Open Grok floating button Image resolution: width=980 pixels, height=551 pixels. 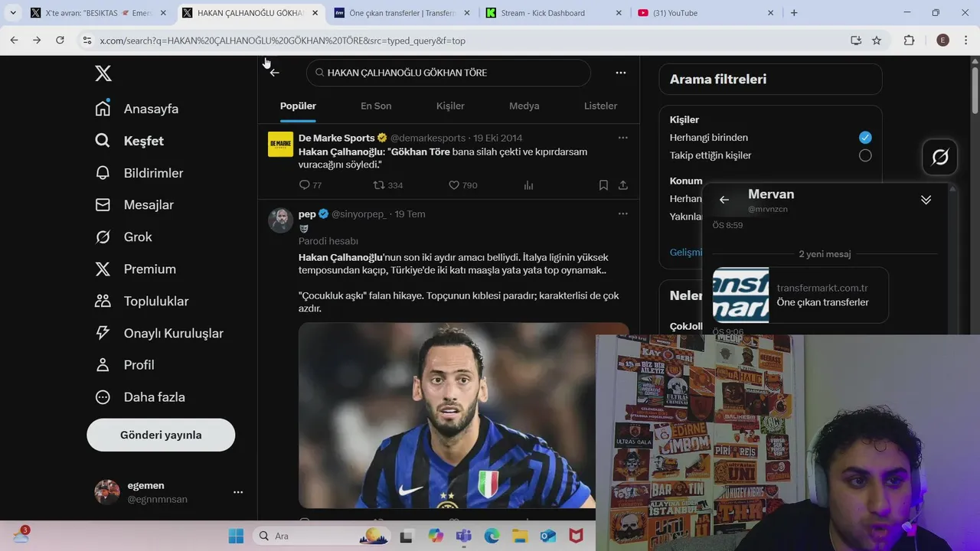pyautogui.click(x=940, y=158)
